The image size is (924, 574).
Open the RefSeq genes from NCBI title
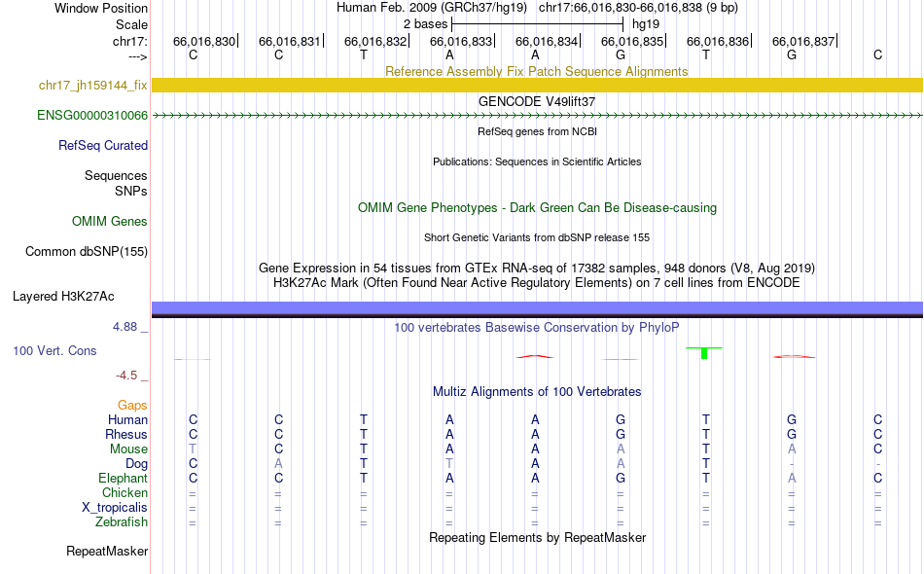[537, 131]
